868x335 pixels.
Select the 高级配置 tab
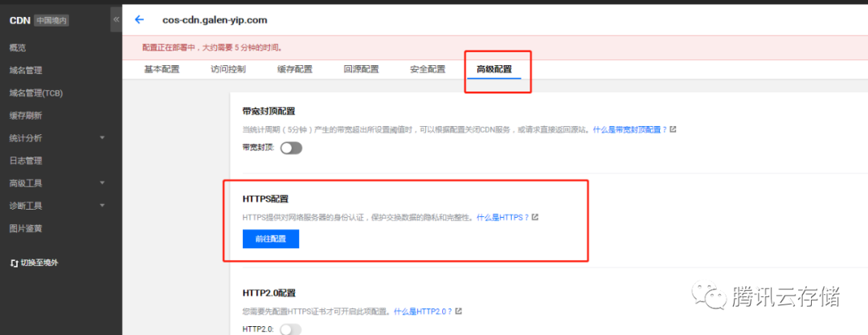[493, 69]
